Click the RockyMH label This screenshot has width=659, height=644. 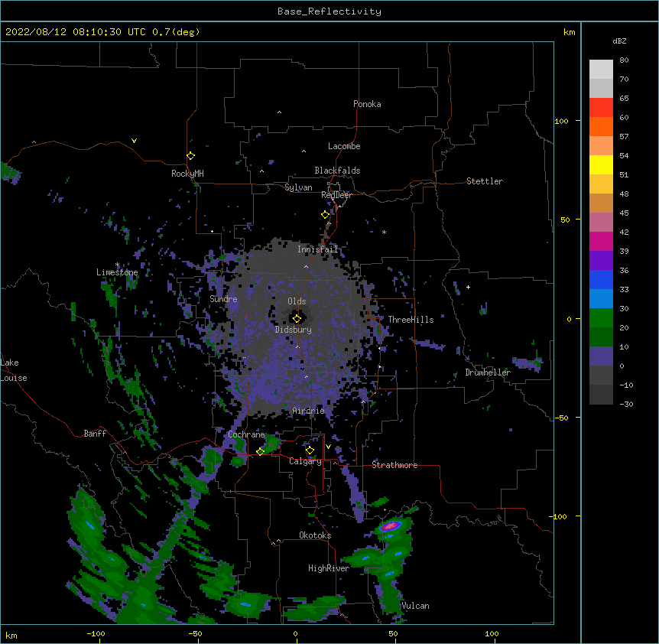coord(187,174)
